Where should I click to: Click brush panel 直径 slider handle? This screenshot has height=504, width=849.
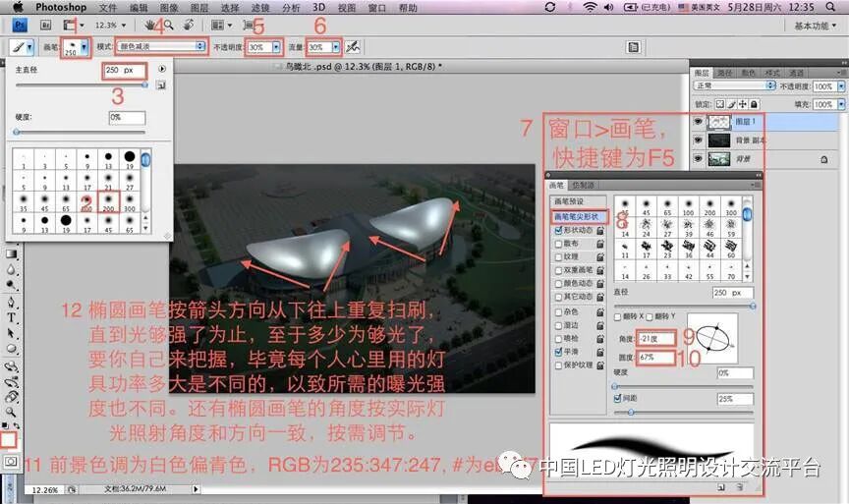(x=753, y=306)
